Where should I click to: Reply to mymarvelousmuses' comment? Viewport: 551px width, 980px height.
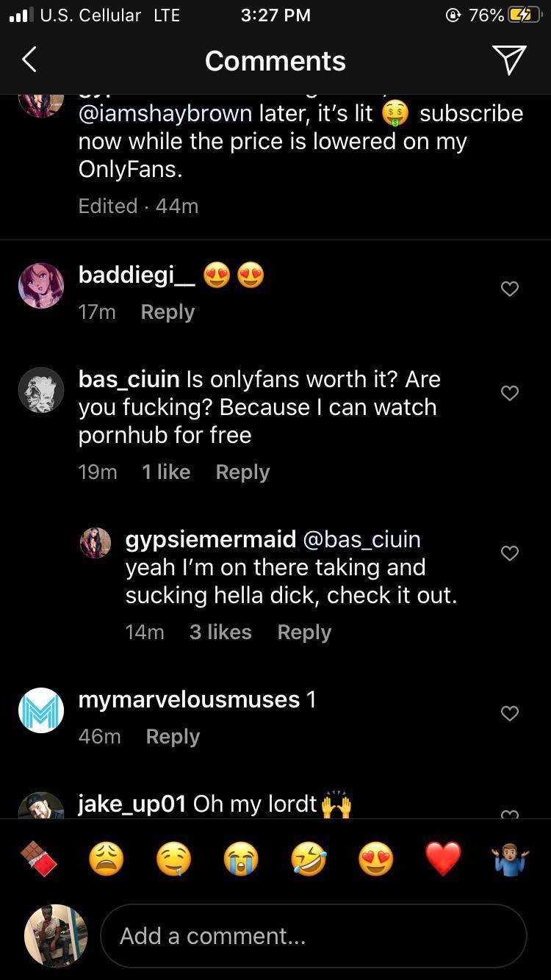click(173, 737)
